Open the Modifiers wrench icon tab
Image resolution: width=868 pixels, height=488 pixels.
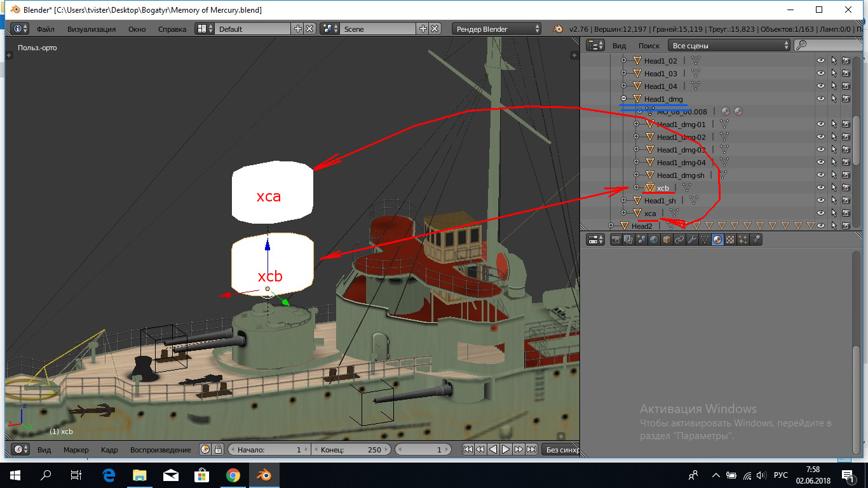(692, 240)
